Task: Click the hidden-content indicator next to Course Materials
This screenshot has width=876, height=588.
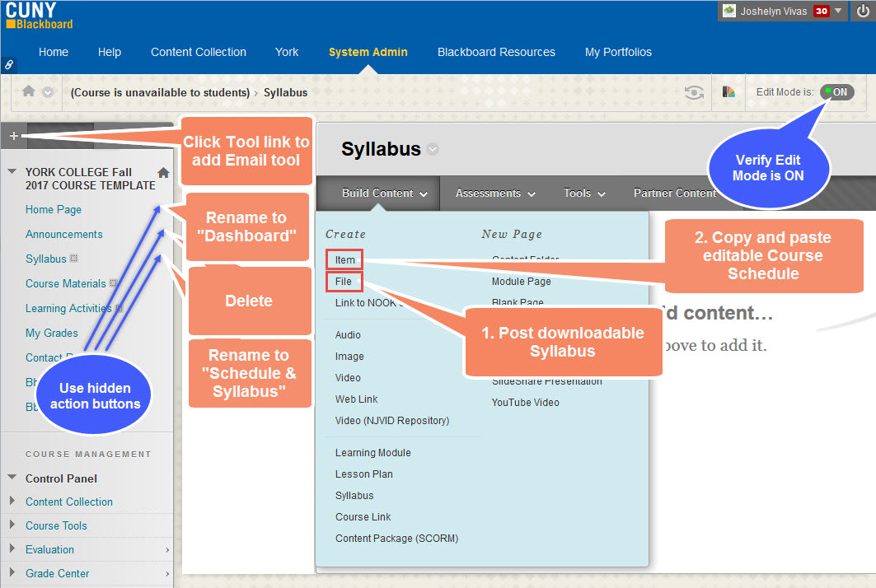Action: 110,283
